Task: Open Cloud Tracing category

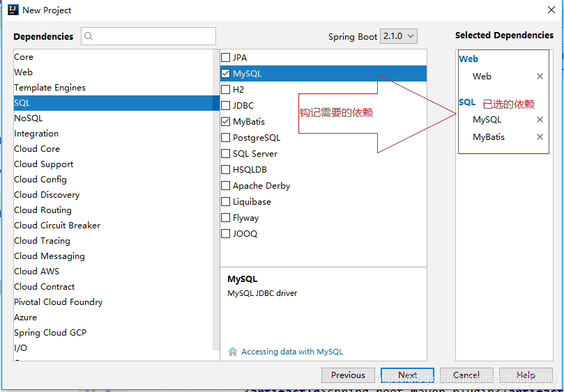Action: 113,241
